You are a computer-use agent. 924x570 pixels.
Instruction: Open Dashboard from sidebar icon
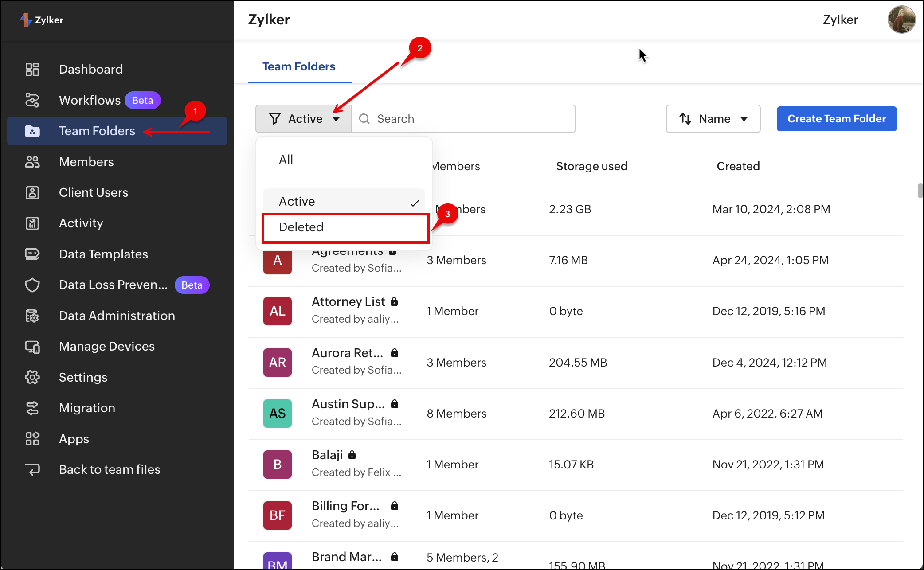(32, 69)
